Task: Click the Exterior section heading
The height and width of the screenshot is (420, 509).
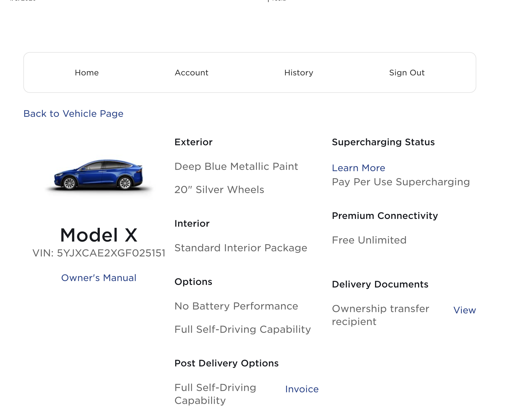Action: coord(193,142)
